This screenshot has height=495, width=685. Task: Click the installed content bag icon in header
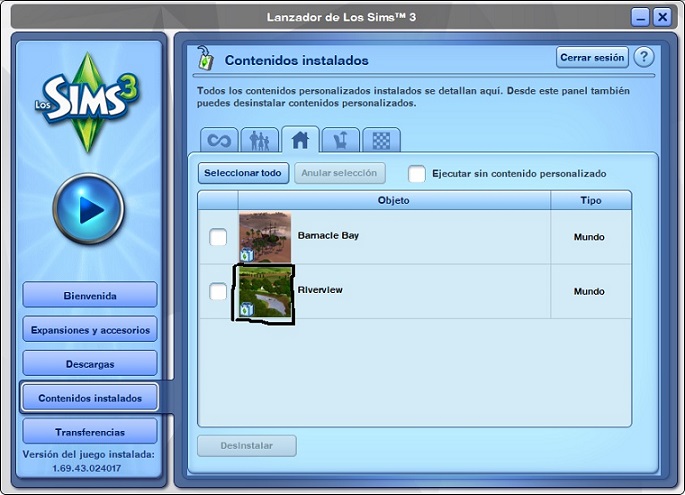point(203,58)
